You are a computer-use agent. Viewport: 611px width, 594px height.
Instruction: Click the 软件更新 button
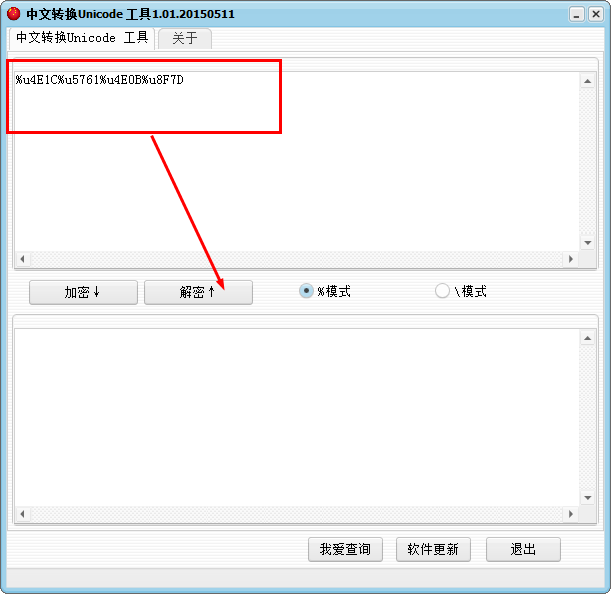[x=433, y=549]
